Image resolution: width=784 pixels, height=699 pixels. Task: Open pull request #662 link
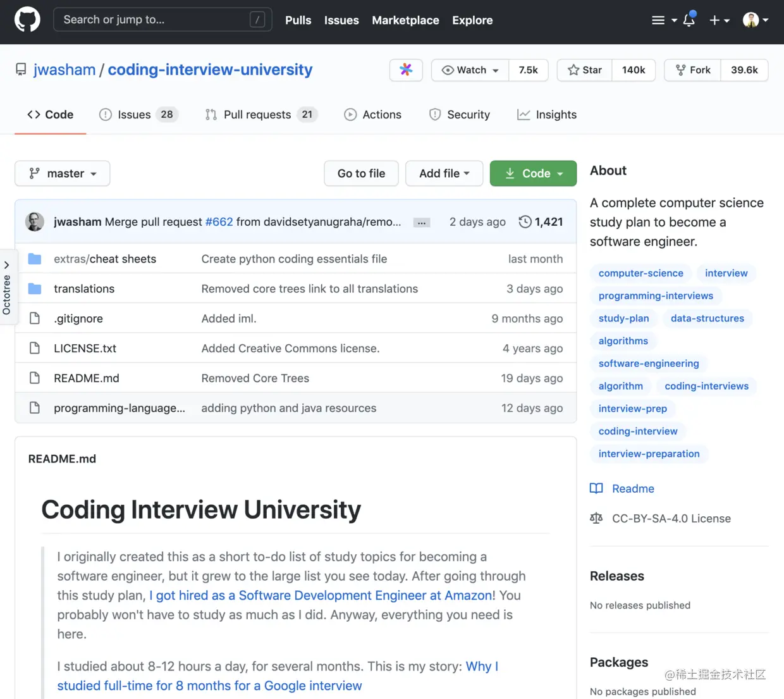(219, 222)
